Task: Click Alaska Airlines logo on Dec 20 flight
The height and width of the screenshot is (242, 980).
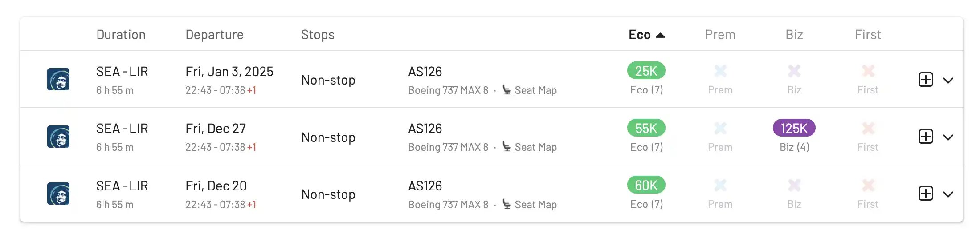Action: [58, 194]
